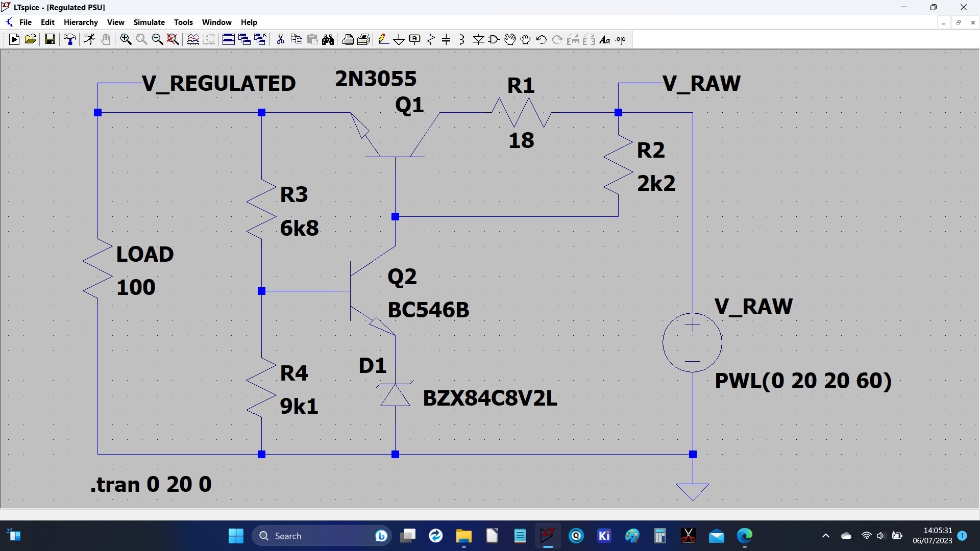980x551 pixels.
Task: Click the PWL(0 20 20 60) source value
Action: (803, 381)
